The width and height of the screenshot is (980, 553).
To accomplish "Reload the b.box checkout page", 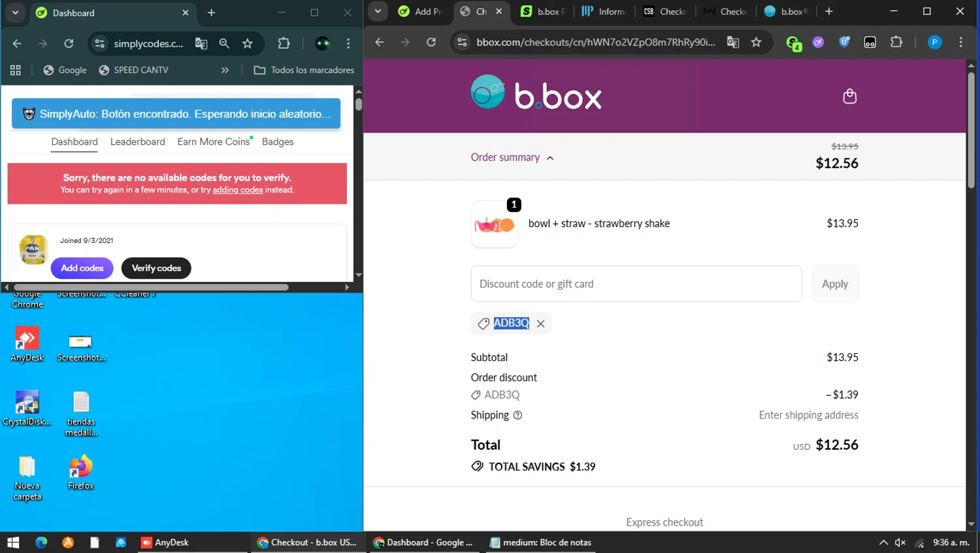I will point(431,42).
